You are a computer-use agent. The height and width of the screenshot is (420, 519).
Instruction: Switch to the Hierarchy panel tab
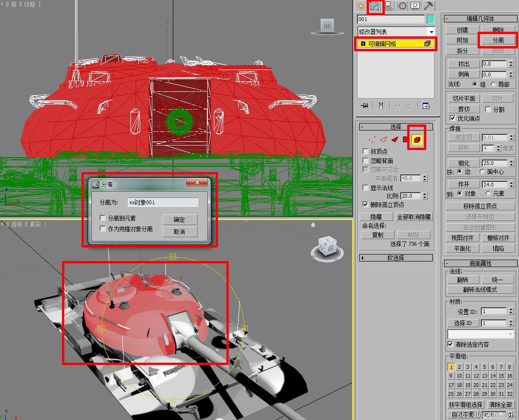coord(388,6)
